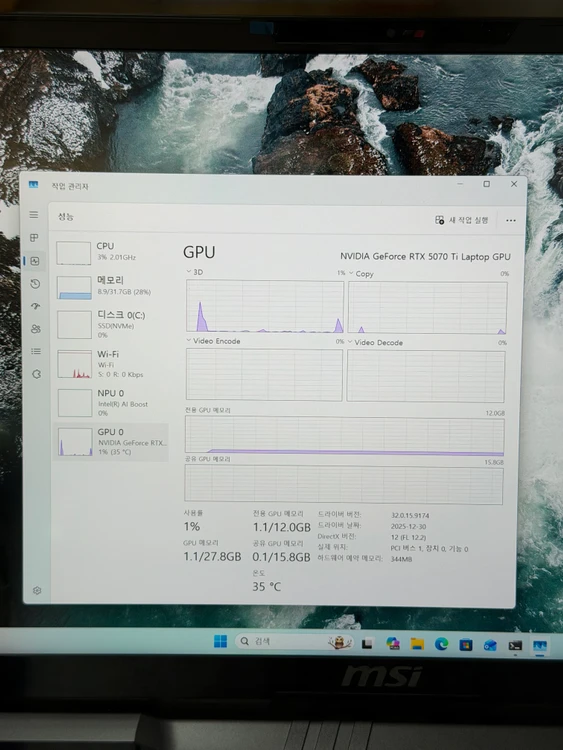Select the 디스크 0(C:) performance entry
Viewport: 563px width, 750px height.
tap(112, 324)
